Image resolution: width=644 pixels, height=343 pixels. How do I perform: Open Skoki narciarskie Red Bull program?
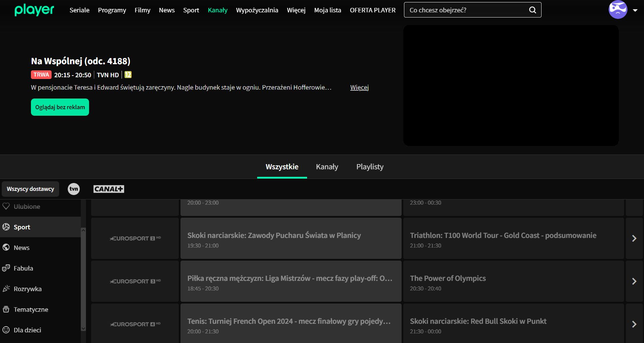pyautogui.click(x=513, y=323)
